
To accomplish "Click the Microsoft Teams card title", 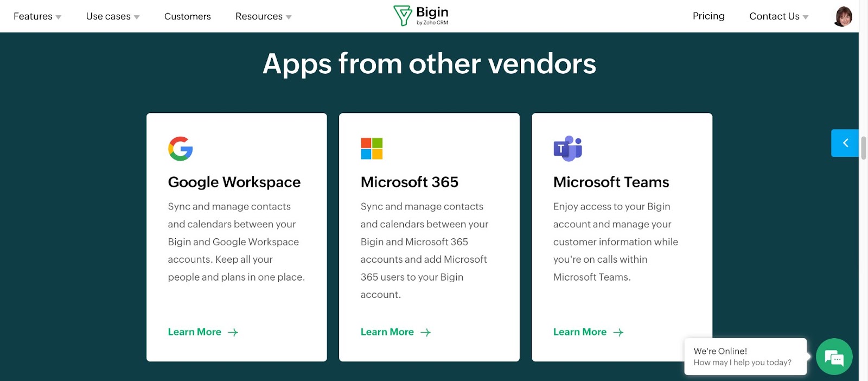I will click(x=611, y=182).
